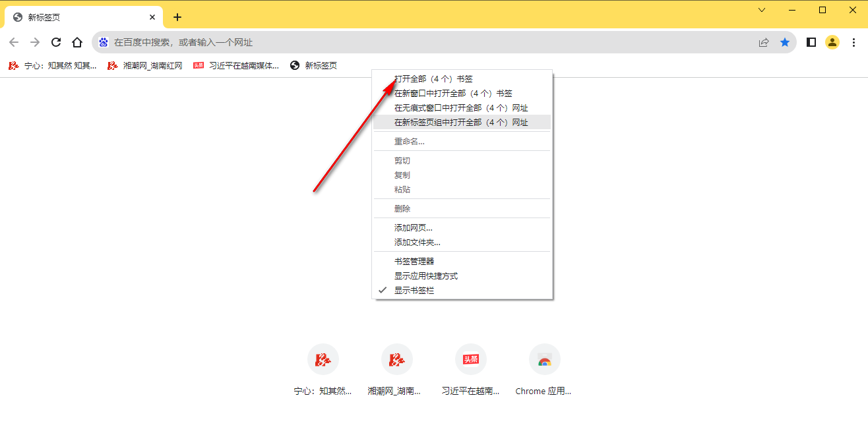Select 复制 in context menu
The height and width of the screenshot is (435, 868).
coord(462,175)
